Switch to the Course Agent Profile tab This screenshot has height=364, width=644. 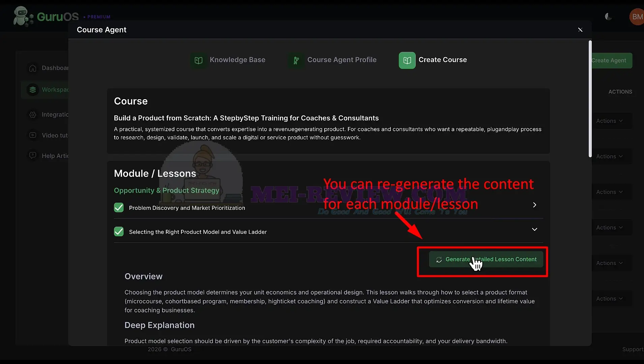tap(332, 60)
